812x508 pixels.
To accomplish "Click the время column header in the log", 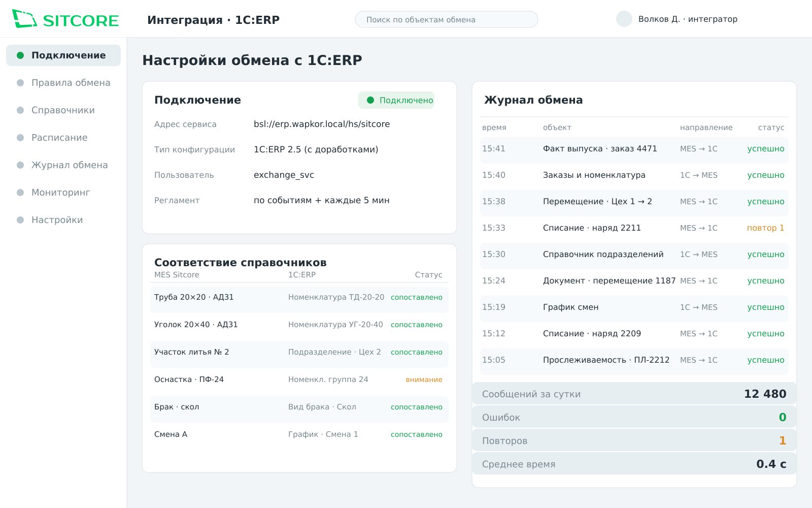I will click(494, 128).
